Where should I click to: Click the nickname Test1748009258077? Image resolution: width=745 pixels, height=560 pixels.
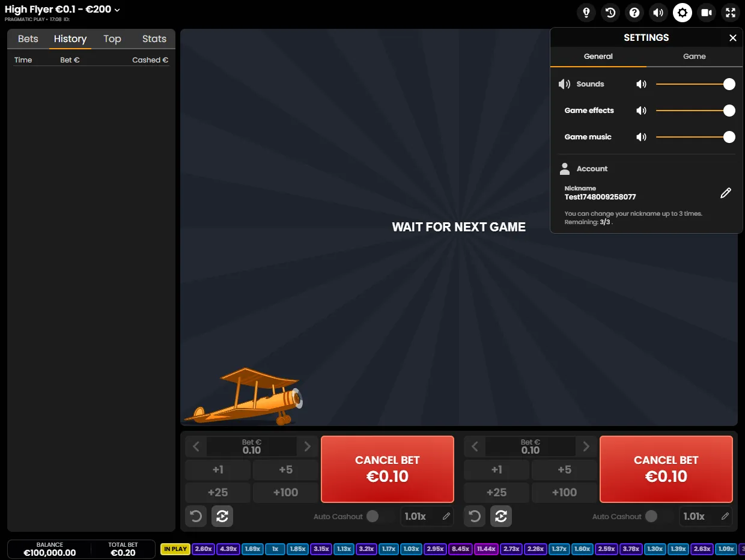(600, 197)
